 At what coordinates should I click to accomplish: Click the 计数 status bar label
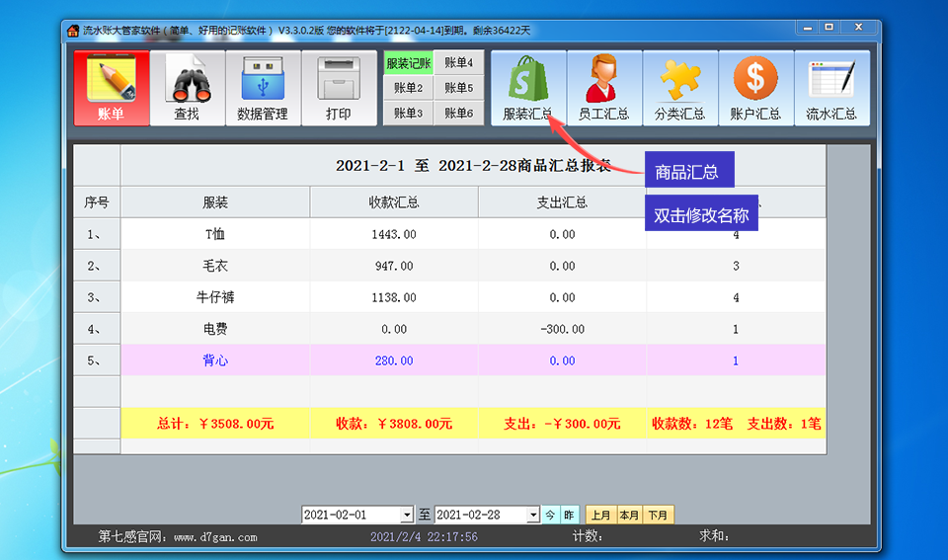pyautogui.click(x=587, y=536)
